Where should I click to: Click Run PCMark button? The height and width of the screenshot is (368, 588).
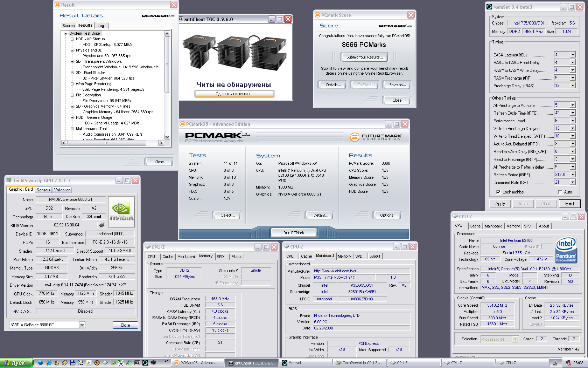pyautogui.click(x=294, y=233)
